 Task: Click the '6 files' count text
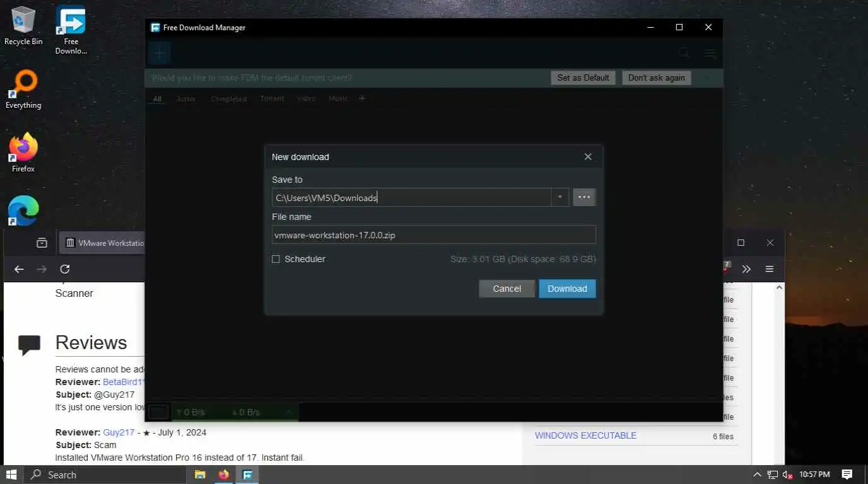[x=723, y=436]
